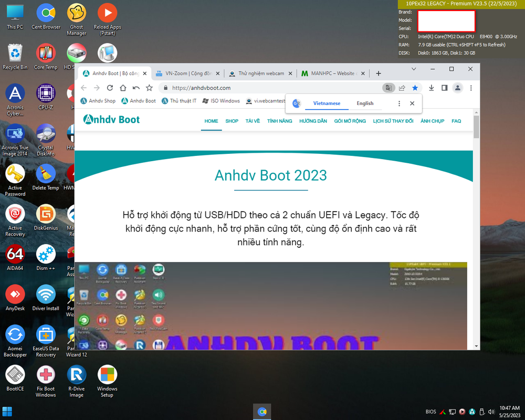525x420 pixels.
Task: Open AIDA64 desktop shortcut
Action: (15, 258)
